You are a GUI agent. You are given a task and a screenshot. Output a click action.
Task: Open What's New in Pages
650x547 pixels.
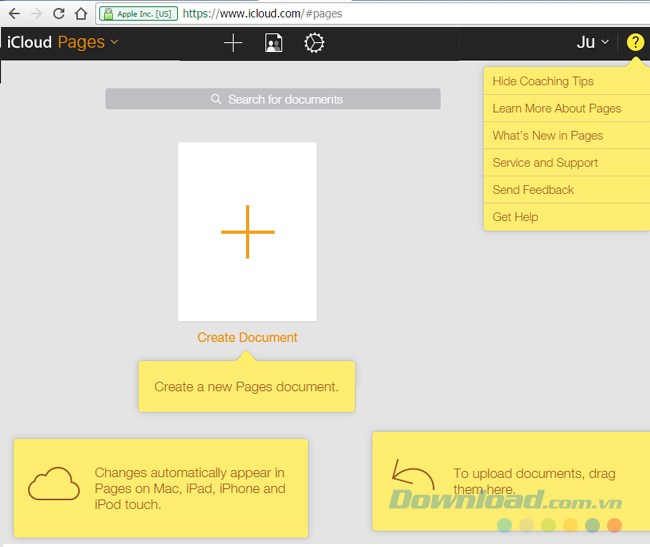coord(567,136)
